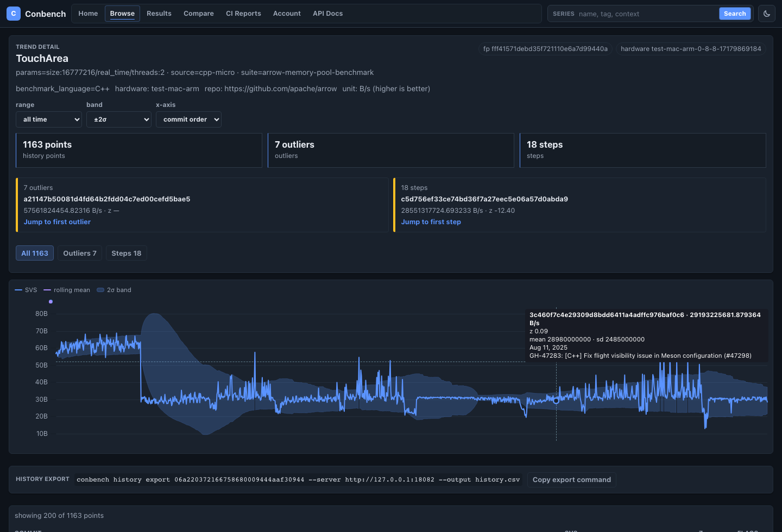Toggle rolling mean legend entry

tap(67, 290)
